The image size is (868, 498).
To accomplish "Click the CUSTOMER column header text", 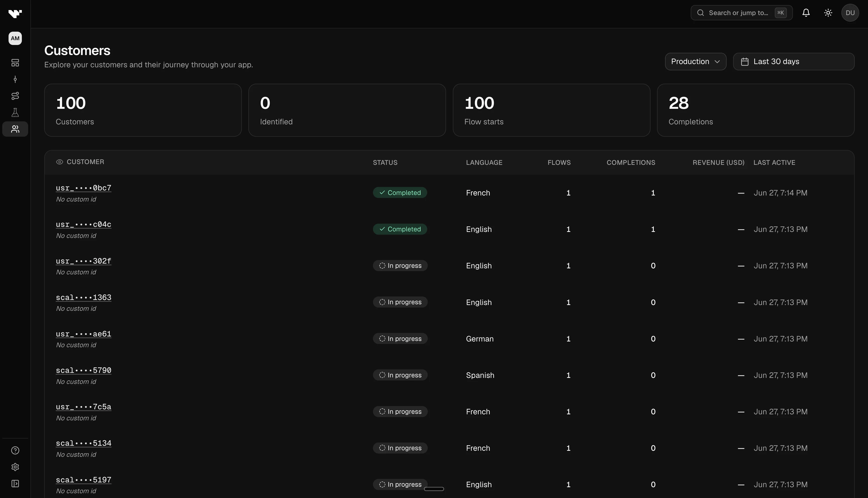I will coord(85,162).
